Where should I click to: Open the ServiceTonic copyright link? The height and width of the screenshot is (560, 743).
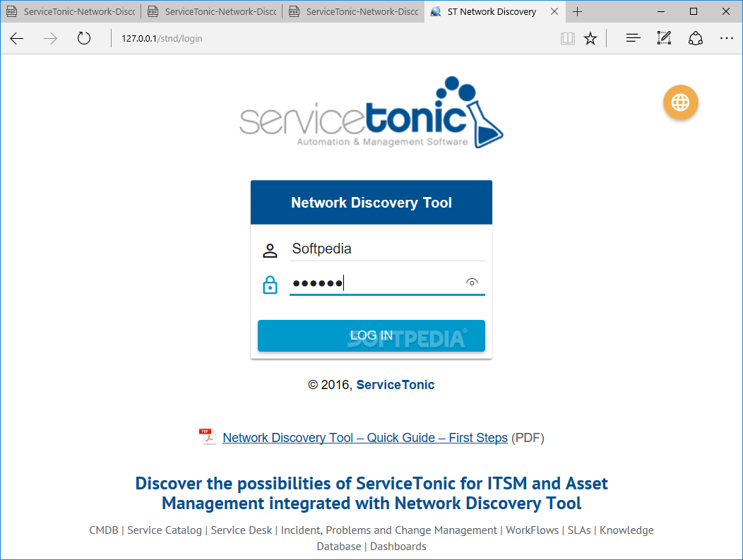pos(396,385)
